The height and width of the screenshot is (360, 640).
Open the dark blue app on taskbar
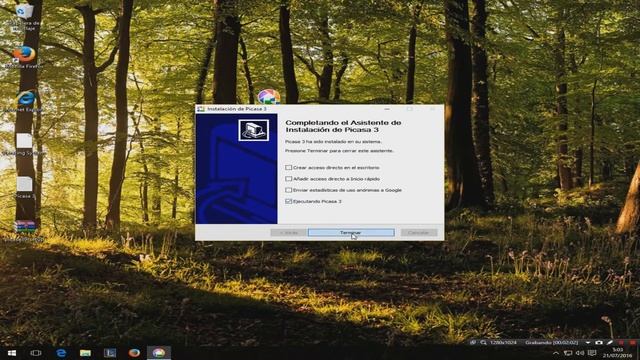(x=110, y=353)
